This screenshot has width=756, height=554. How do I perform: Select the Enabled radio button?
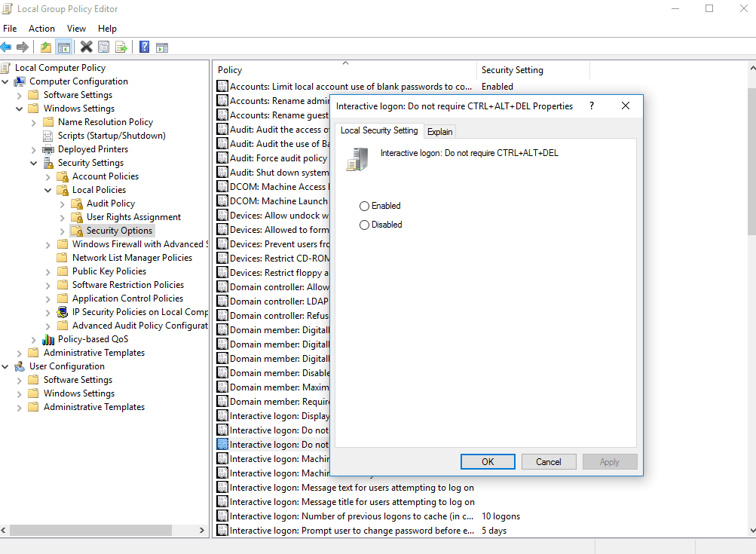point(365,205)
